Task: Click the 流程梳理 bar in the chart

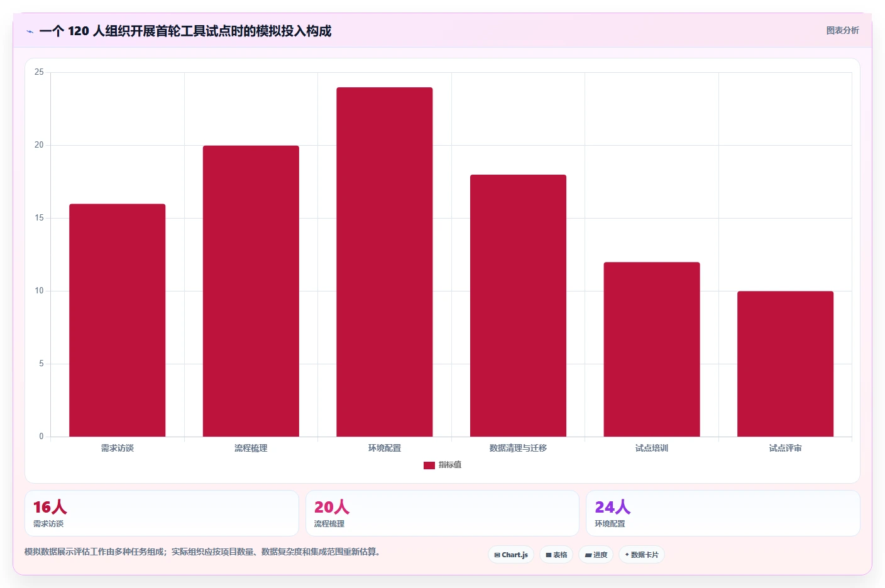Action: click(251, 291)
